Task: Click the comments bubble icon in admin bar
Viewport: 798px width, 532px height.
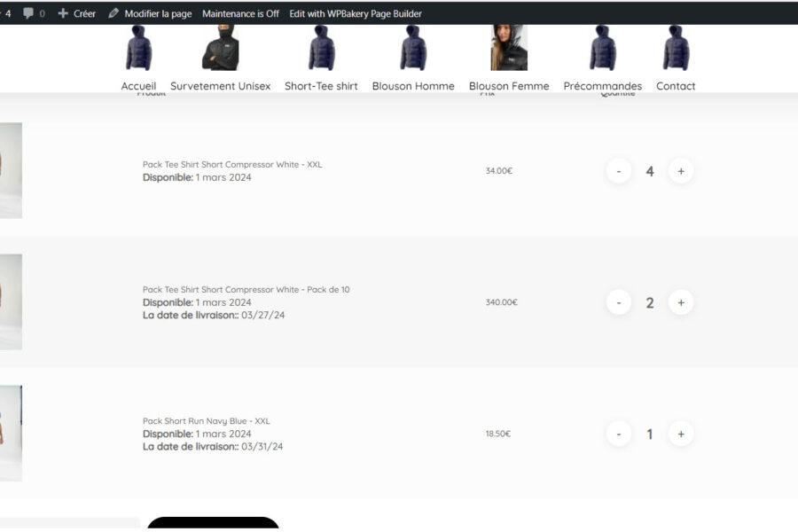Action: pos(28,13)
